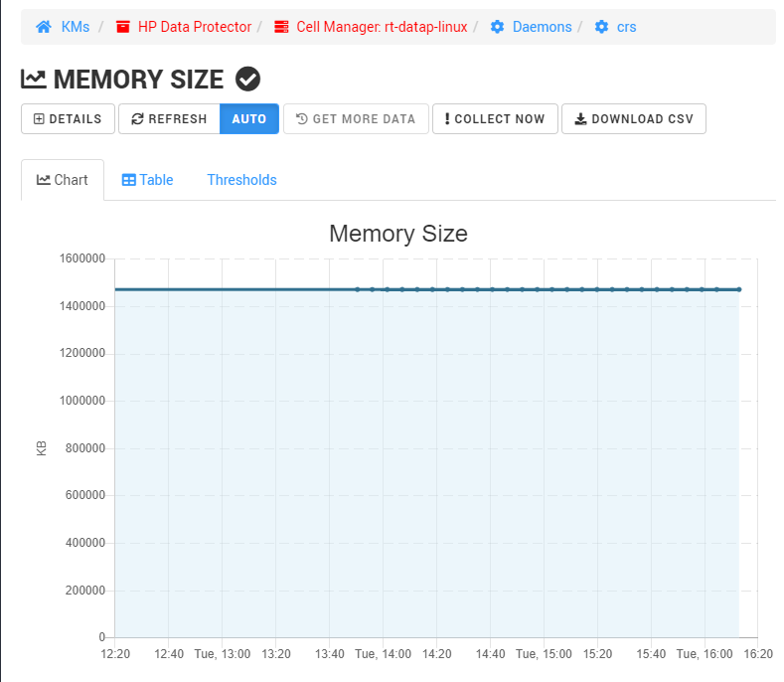Click the gear icon next to crs
Viewport: 784px width, 682px height.
(x=601, y=27)
